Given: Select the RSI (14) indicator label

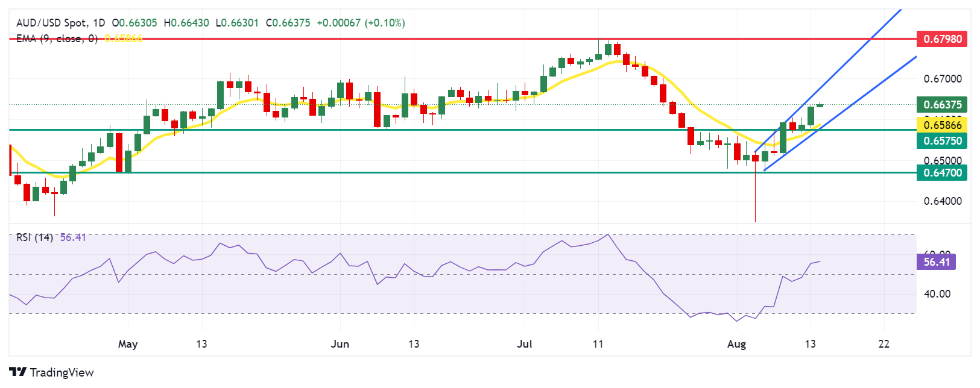Looking at the screenshot, I should tap(34, 237).
